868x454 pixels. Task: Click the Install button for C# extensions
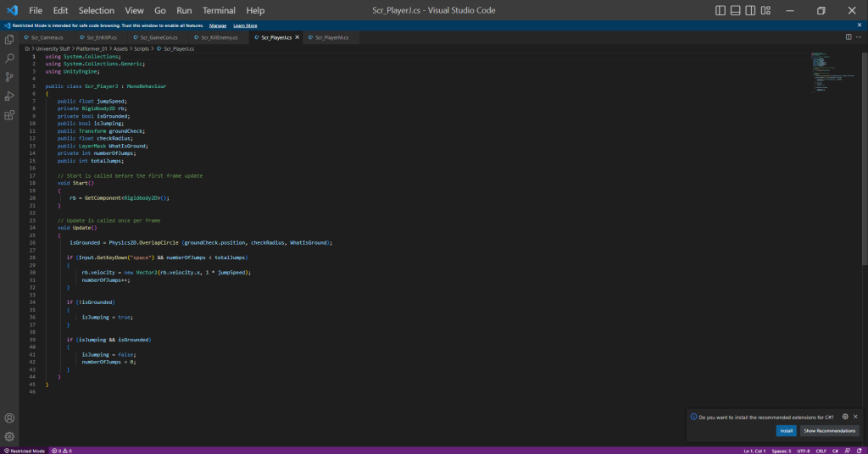(786, 430)
